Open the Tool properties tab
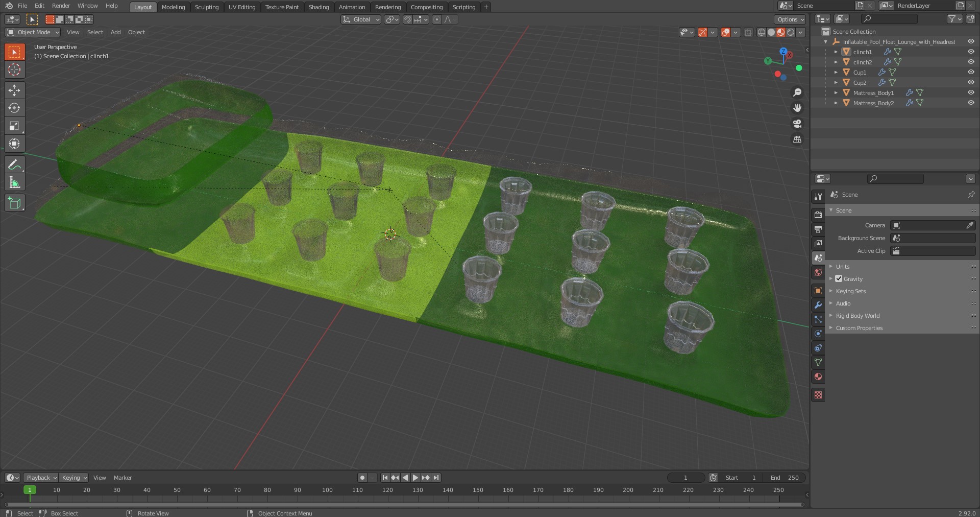This screenshot has height=517, width=980. point(818,196)
